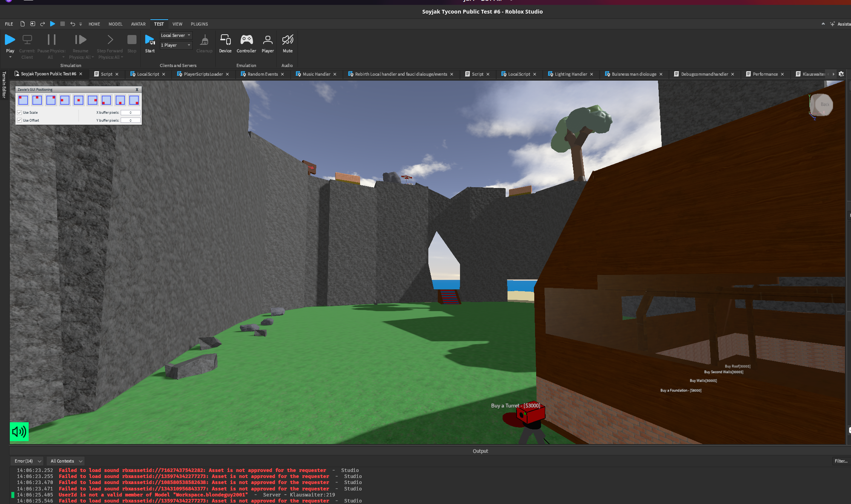The height and width of the screenshot is (504, 851).
Task: Open the Terrain Editor side panel
Action: pyautogui.click(x=4, y=85)
